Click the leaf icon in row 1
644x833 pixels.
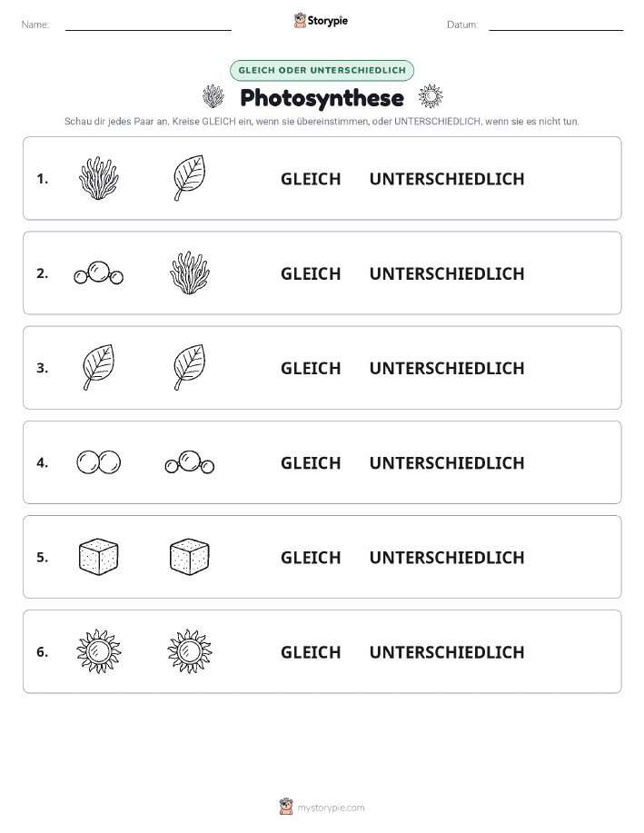(x=190, y=178)
